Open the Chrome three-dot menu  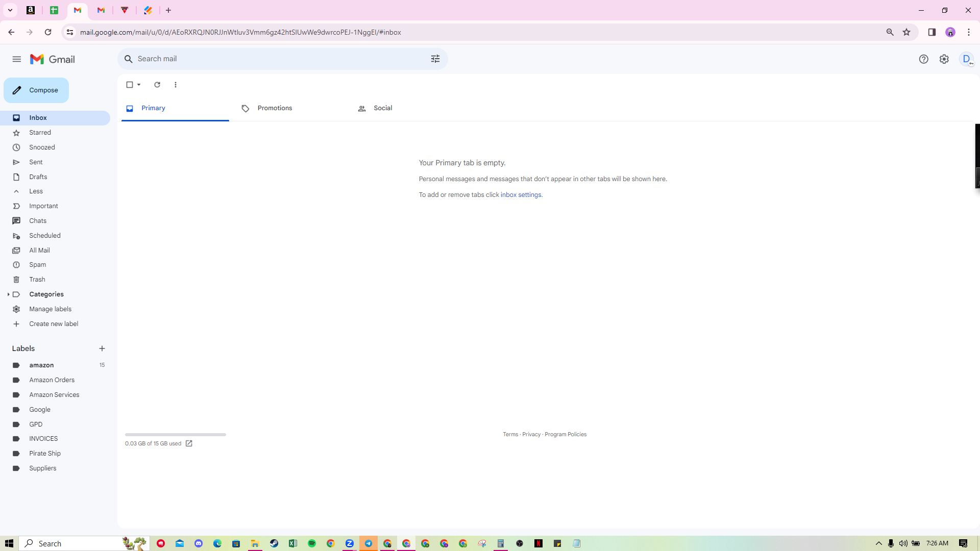[969, 32]
